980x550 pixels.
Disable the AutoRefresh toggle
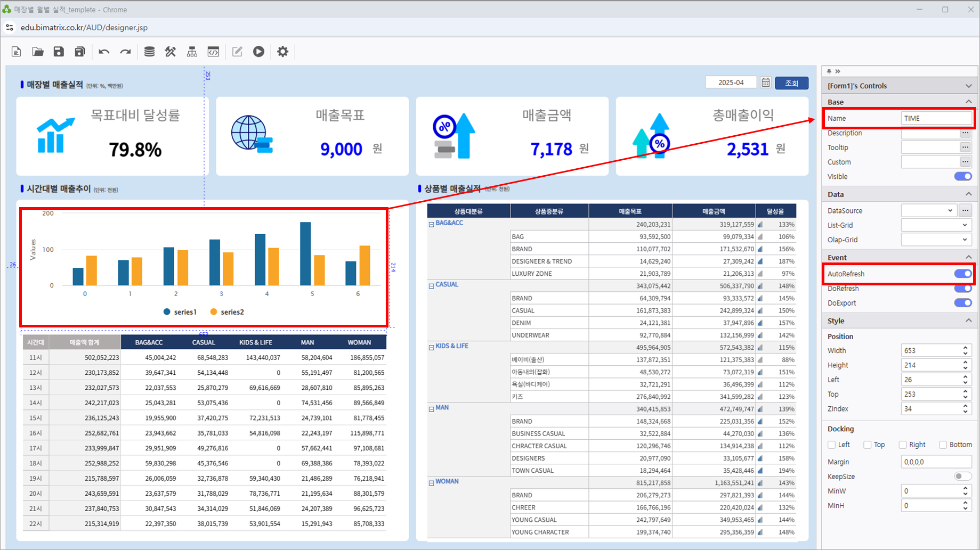(x=962, y=274)
